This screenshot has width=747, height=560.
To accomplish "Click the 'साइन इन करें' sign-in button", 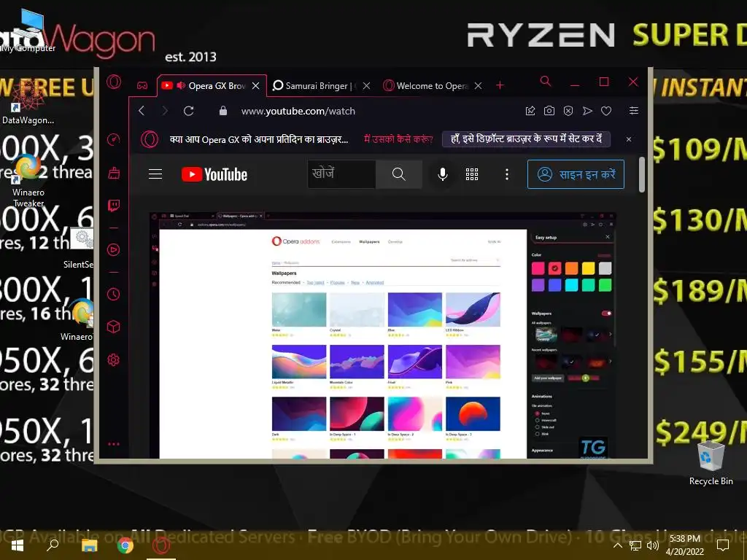I will [x=576, y=174].
